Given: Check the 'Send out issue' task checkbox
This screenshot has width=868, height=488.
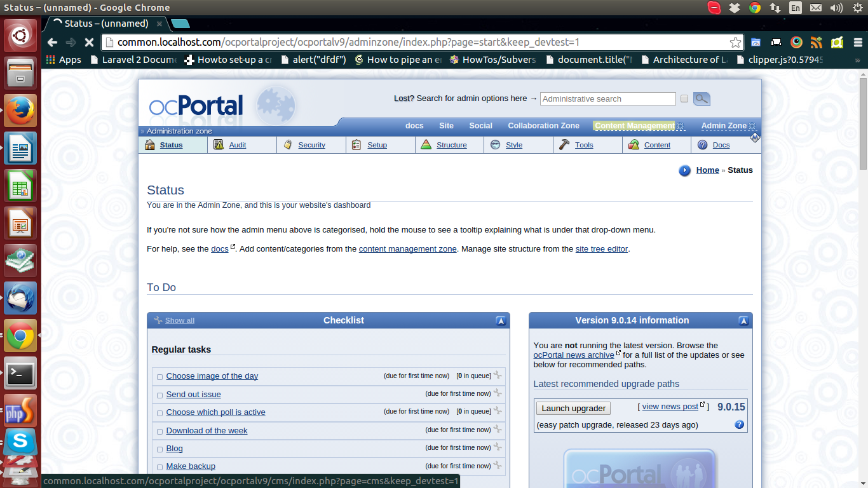Looking at the screenshot, I should tap(159, 395).
